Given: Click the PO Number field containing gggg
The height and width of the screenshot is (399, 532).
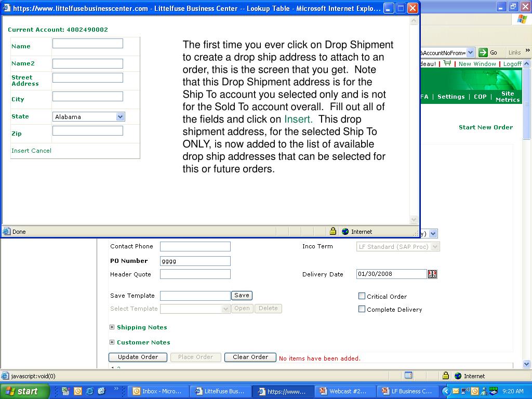Looking at the screenshot, I should tap(195, 261).
